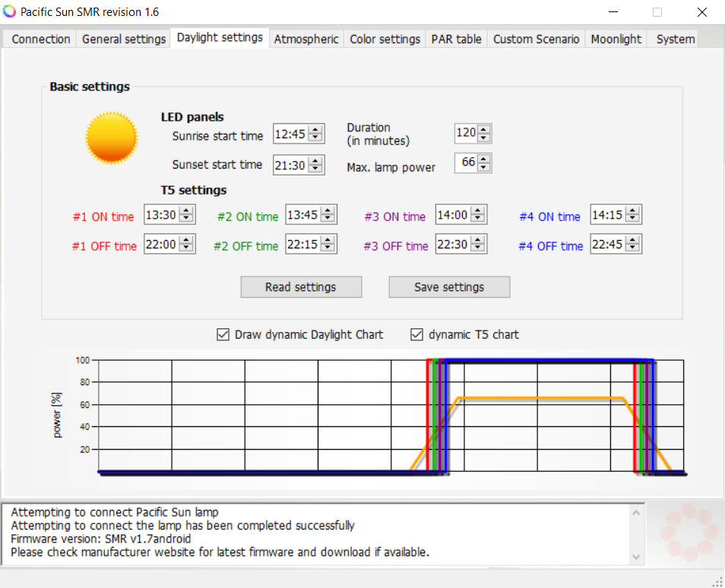
Task: Click the orange LED power line on chart
Action: (540, 397)
